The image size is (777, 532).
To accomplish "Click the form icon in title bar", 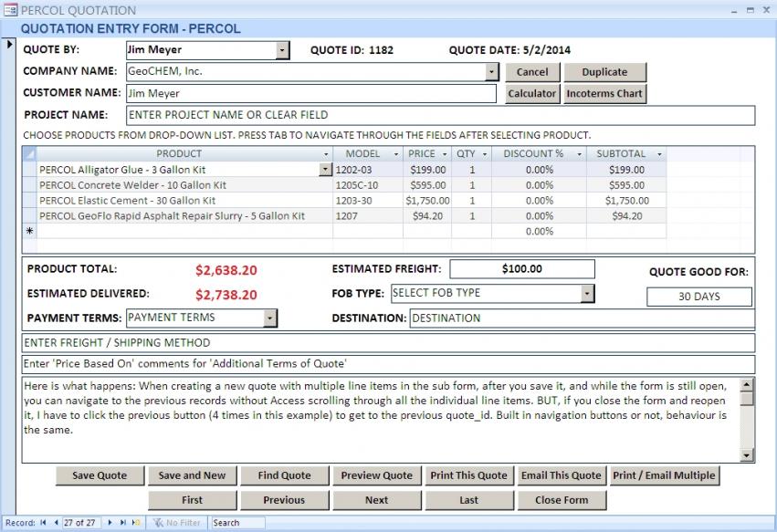I will 10,9.
